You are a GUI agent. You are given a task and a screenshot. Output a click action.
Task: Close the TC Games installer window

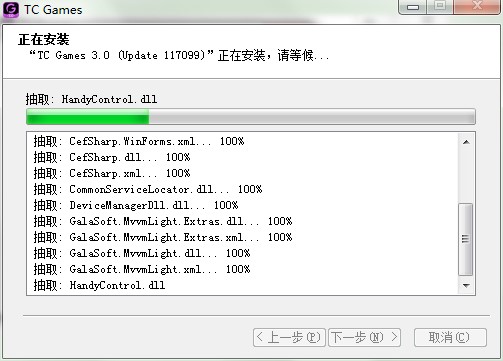tap(477, 7)
